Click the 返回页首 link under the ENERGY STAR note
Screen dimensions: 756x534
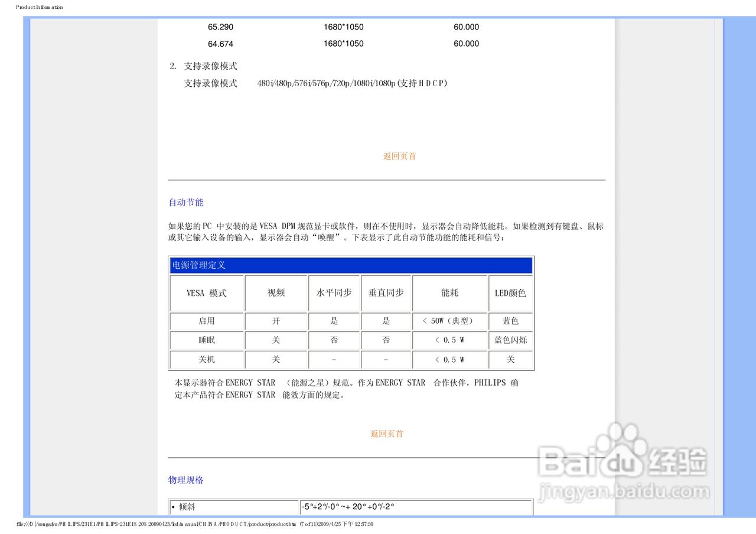[x=387, y=434]
